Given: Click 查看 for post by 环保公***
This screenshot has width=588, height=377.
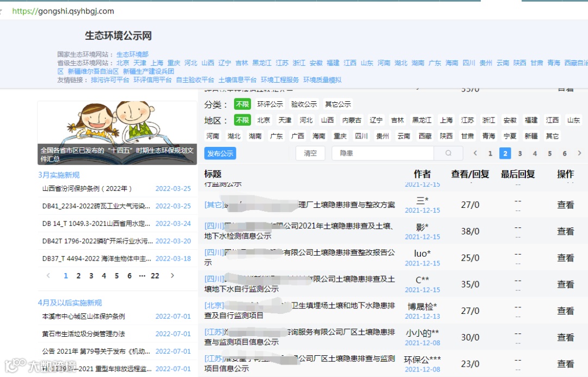Looking at the screenshot, I should coord(565,364).
